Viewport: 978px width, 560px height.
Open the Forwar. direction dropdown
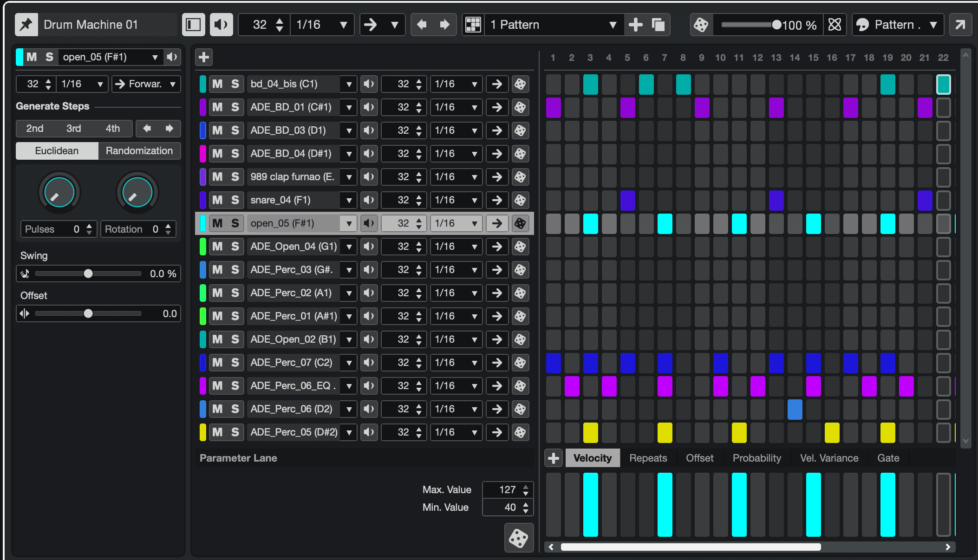click(x=146, y=84)
